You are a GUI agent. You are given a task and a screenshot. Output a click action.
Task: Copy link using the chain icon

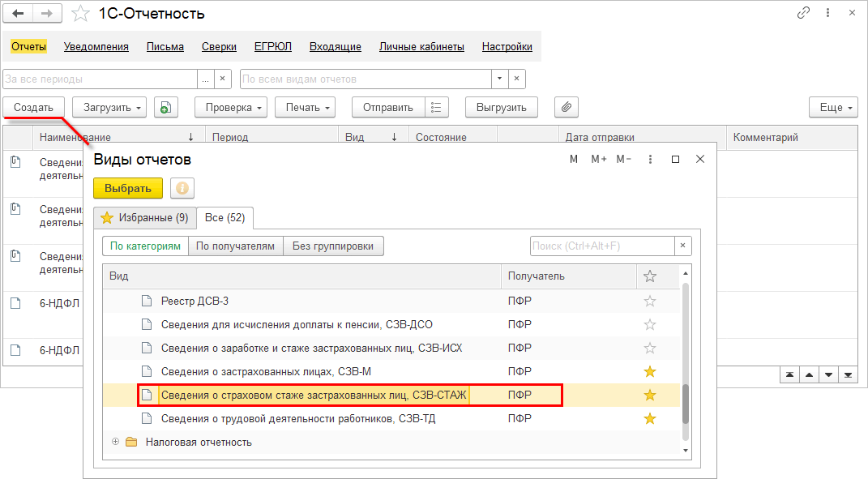[803, 13]
